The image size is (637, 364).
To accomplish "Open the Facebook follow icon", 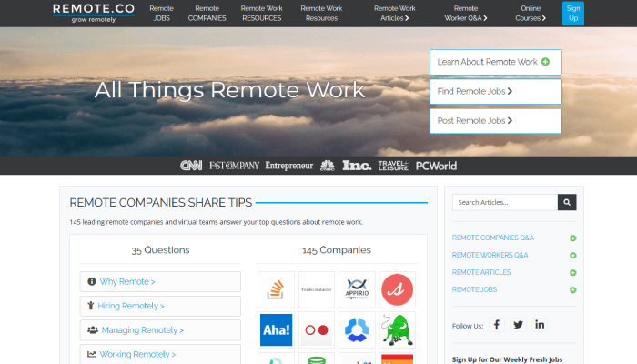I will 497,325.
